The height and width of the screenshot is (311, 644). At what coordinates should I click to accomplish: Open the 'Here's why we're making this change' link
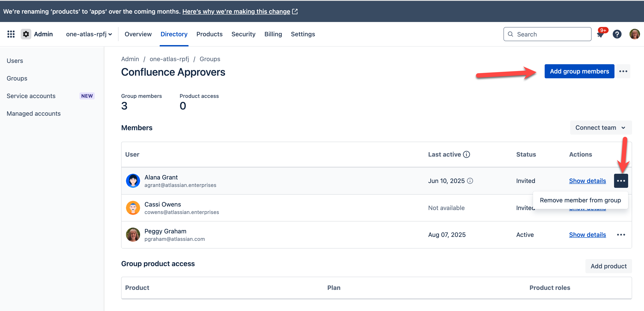click(236, 11)
